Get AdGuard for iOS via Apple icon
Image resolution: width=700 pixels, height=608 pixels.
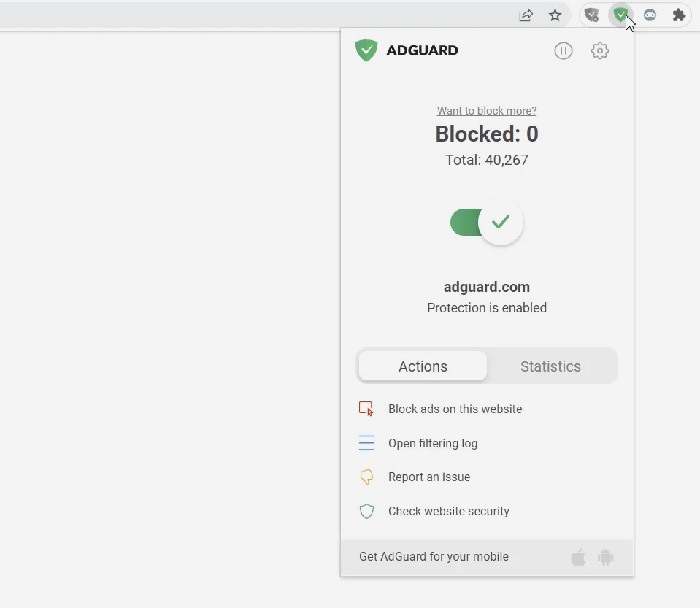[578, 558]
